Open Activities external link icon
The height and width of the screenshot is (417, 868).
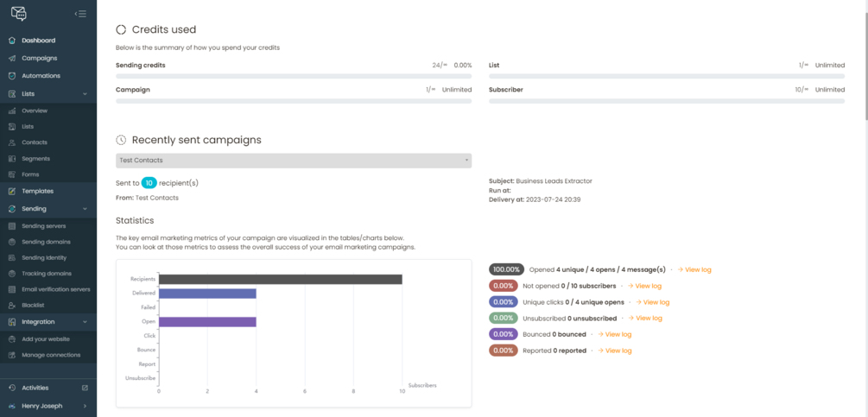pos(85,389)
